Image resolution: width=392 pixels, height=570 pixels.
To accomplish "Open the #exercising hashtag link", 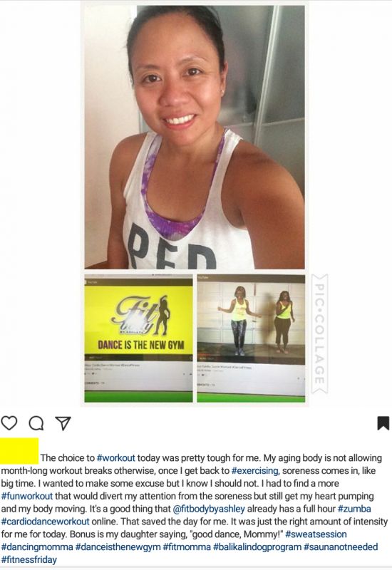I will 255,470.
